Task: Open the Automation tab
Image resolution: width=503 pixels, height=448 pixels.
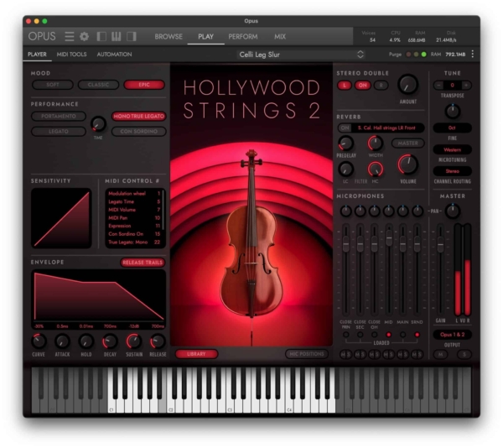Action: tap(114, 55)
